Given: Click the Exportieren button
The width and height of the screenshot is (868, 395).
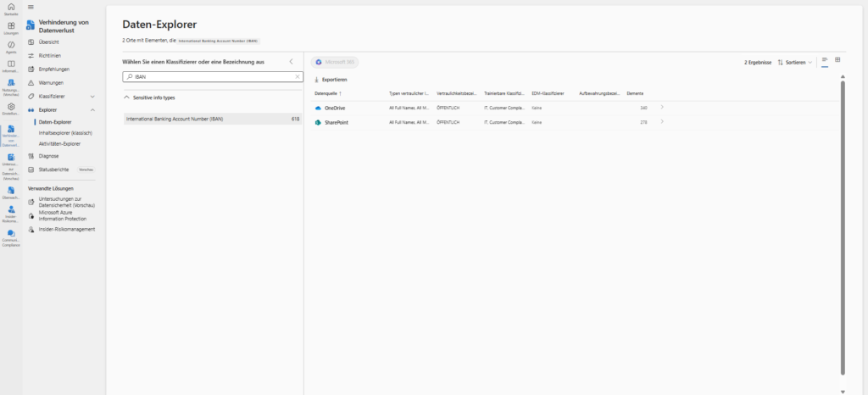Looking at the screenshot, I should pyautogui.click(x=331, y=79).
